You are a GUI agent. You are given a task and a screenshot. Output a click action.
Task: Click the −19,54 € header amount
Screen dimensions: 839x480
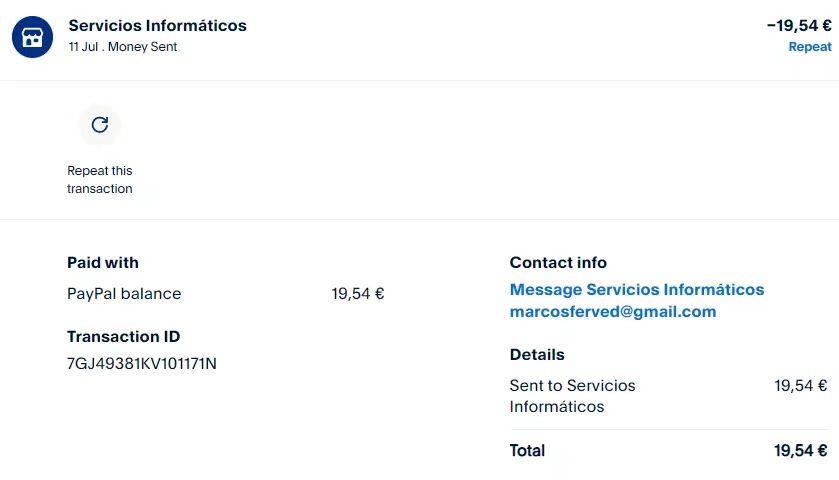[x=798, y=26]
